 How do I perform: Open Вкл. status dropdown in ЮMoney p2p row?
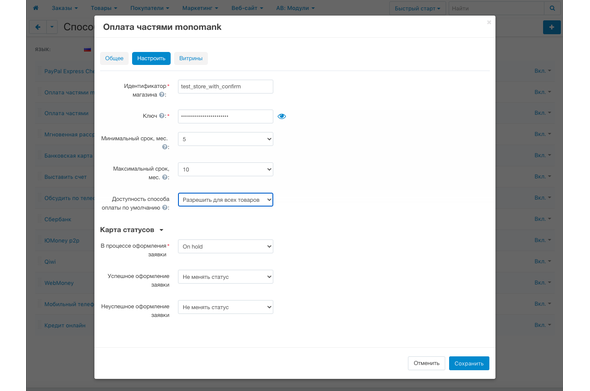click(543, 240)
